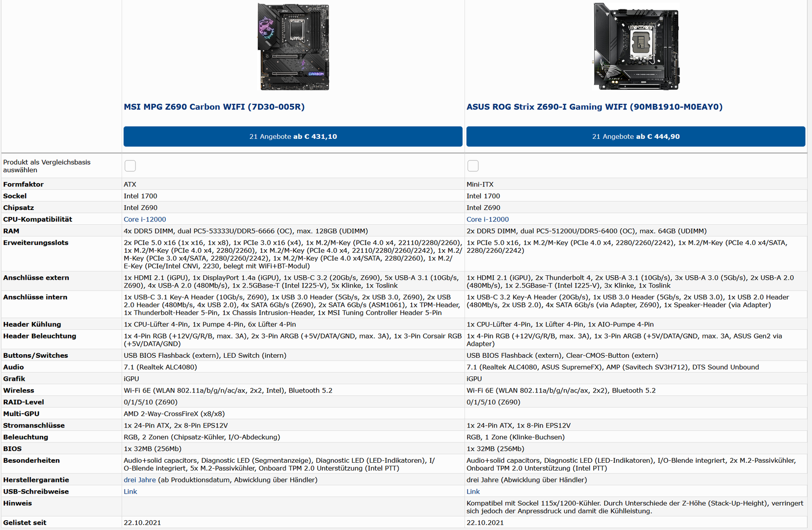Follow the Core i-12000 link in the ASUS column
Screen dimensions: 812x530
(488, 219)
